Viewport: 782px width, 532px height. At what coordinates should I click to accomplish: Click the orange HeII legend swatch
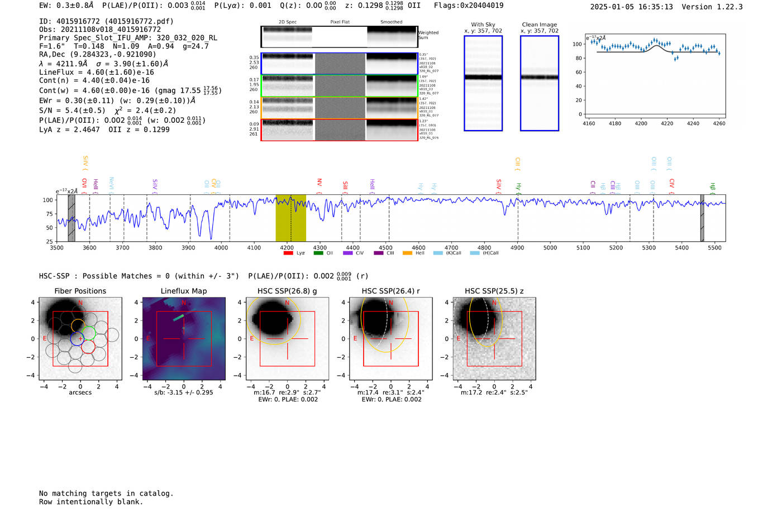coord(408,253)
